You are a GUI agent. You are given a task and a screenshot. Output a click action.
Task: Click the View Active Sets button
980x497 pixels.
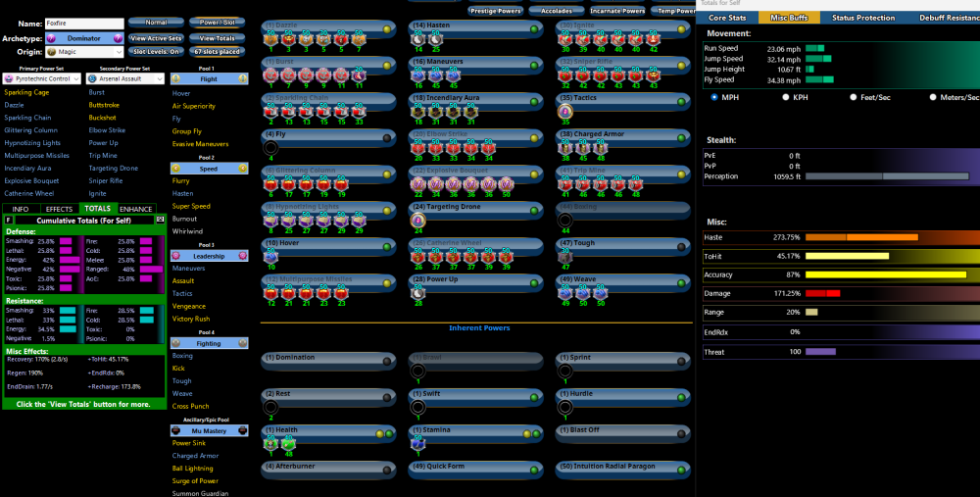click(x=156, y=37)
